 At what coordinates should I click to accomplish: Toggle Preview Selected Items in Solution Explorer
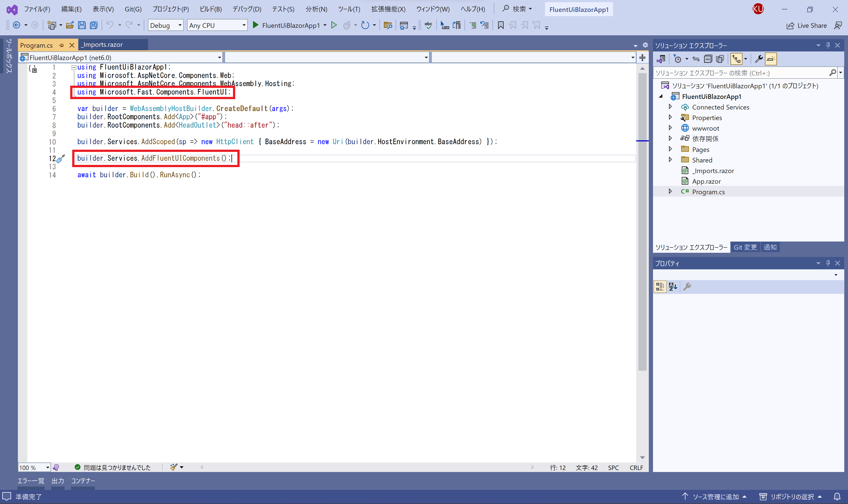pyautogui.click(x=771, y=59)
